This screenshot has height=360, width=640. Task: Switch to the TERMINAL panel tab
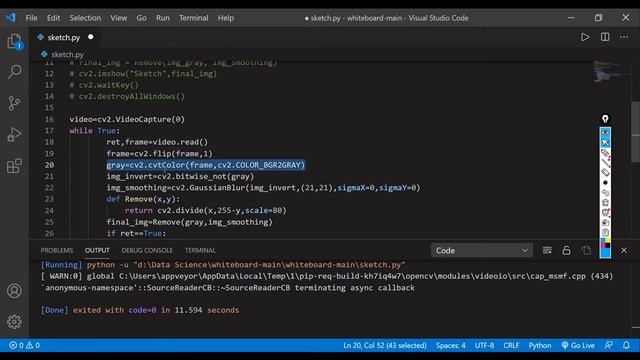200,250
